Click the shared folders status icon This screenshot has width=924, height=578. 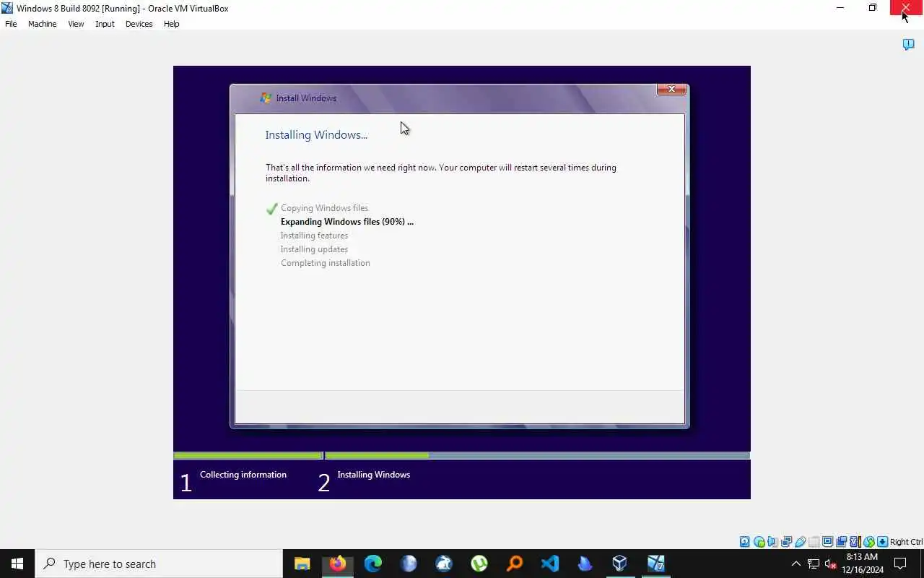click(x=814, y=542)
